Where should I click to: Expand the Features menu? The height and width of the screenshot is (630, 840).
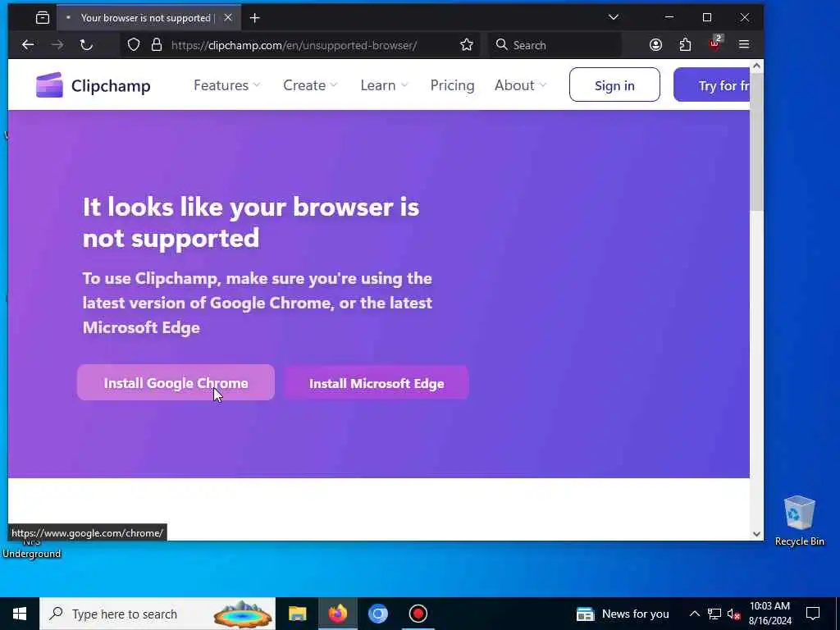pyautogui.click(x=226, y=85)
